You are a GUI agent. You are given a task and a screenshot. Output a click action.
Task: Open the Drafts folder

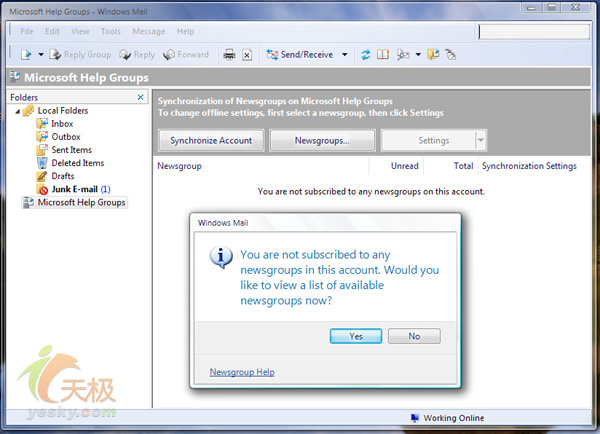click(x=63, y=176)
